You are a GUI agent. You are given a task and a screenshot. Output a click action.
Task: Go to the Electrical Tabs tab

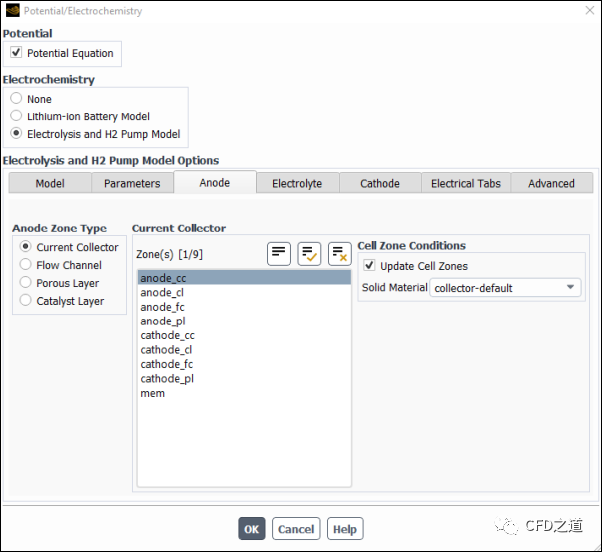coord(466,183)
